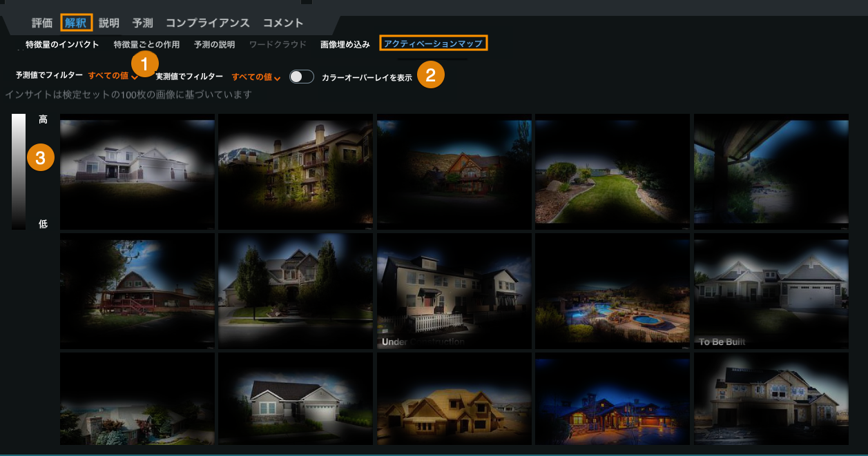
Task: Open the white two-story house thumbnail
Action: [137, 172]
